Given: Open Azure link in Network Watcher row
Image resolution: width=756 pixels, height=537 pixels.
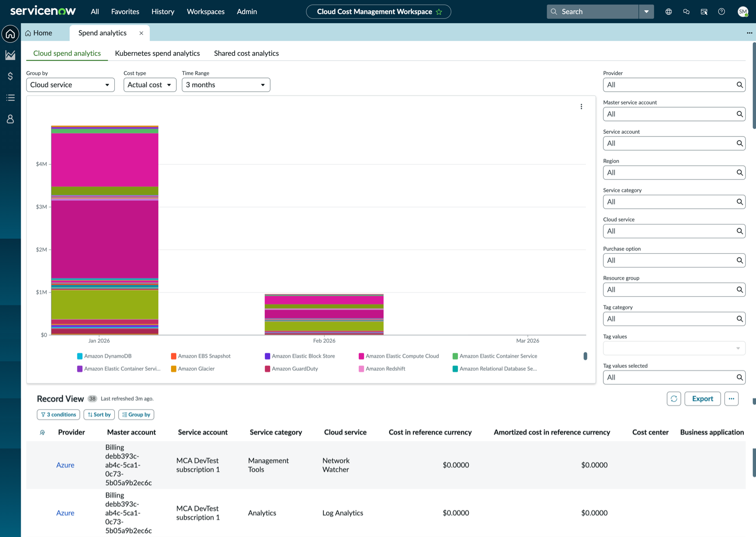Looking at the screenshot, I should click(x=65, y=465).
